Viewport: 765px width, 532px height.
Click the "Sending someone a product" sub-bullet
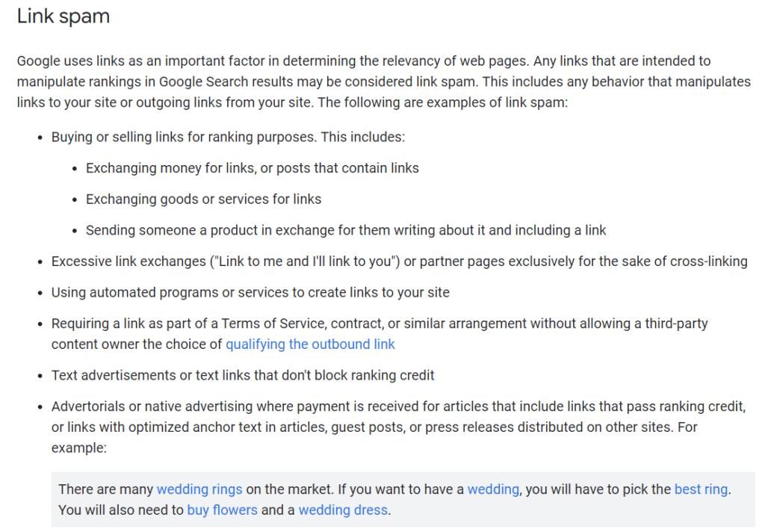pos(346,230)
